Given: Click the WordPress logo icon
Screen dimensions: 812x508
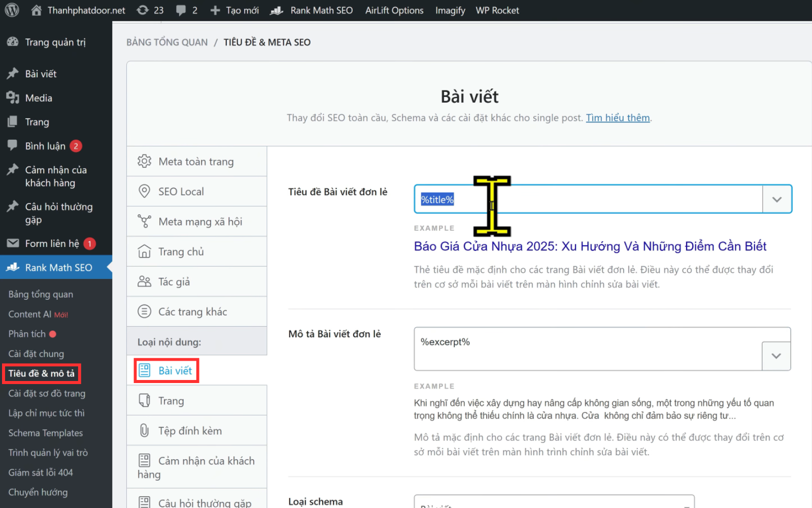Looking at the screenshot, I should (x=12, y=10).
